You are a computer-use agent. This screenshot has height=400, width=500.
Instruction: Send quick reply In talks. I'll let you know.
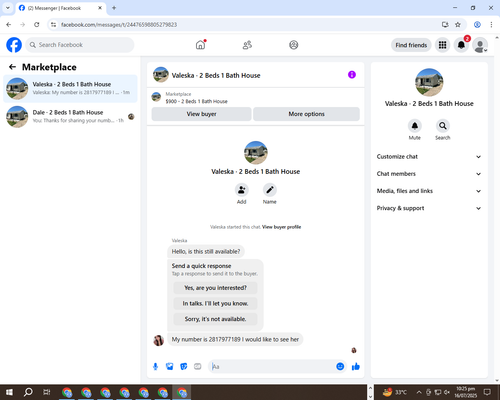pyautogui.click(x=215, y=303)
